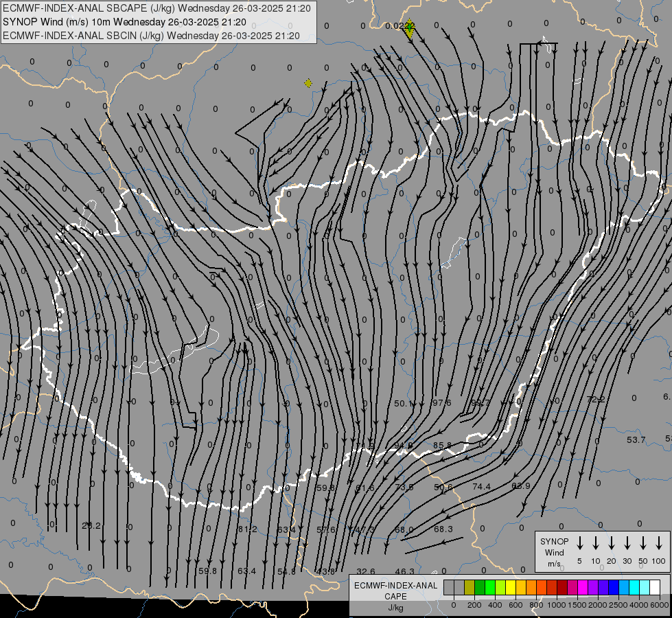672x618 pixels.
Task: Click the 68.3 value on the map
Action: [443, 529]
